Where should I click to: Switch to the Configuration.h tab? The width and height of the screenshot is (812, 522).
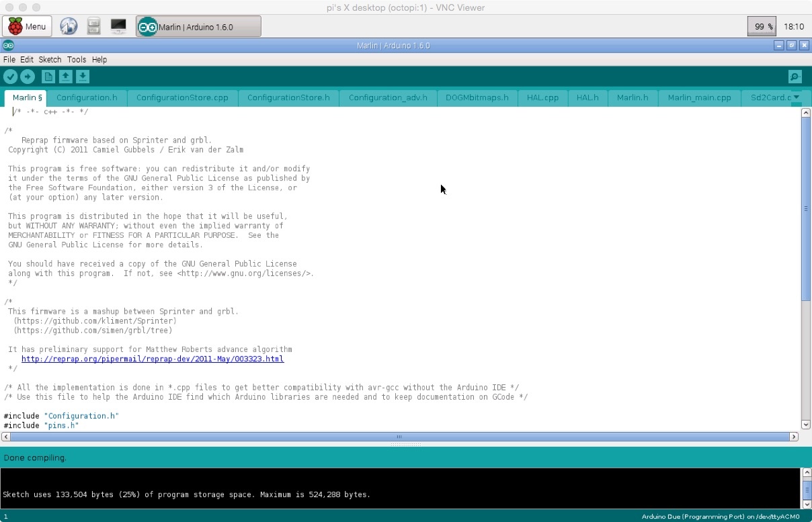87,97
